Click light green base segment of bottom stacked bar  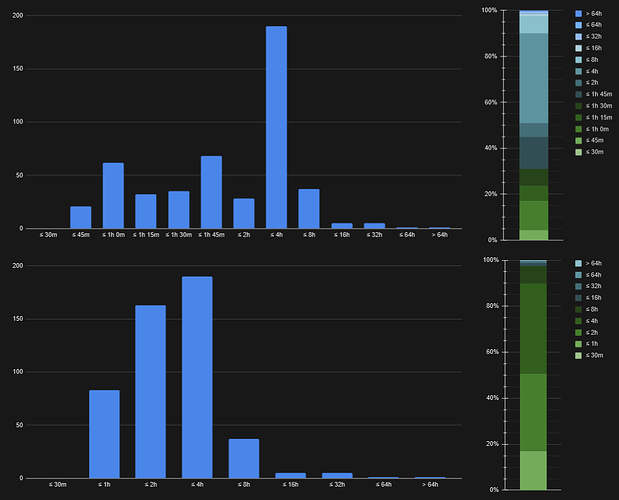(533, 470)
